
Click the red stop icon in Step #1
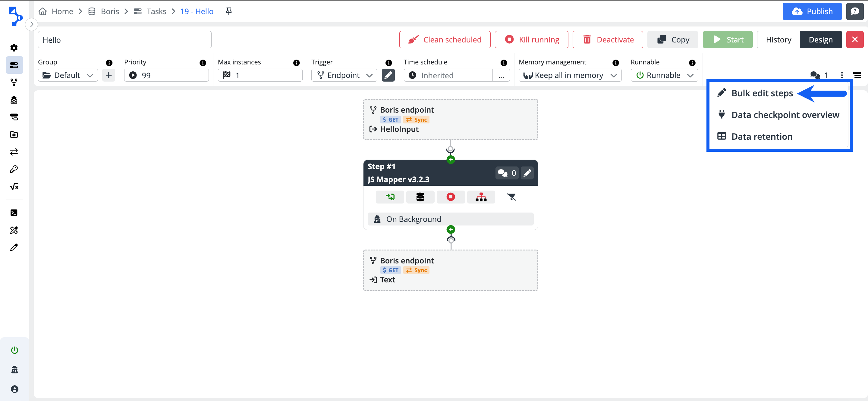451,197
